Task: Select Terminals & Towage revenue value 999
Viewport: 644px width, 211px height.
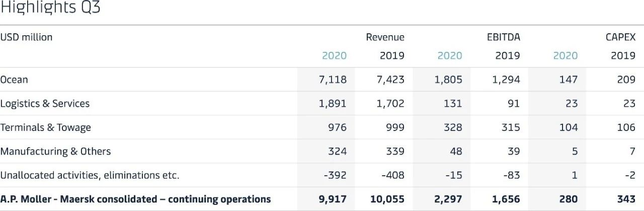Action: pos(395,127)
